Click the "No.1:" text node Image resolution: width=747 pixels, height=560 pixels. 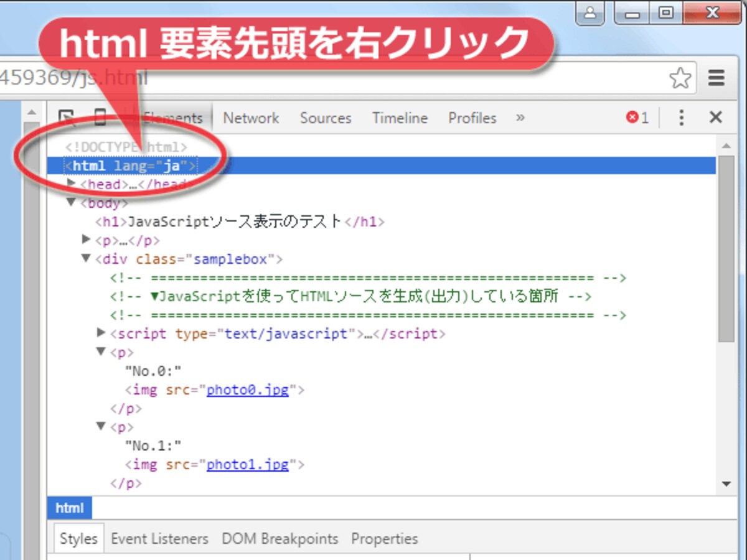pyautogui.click(x=153, y=446)
